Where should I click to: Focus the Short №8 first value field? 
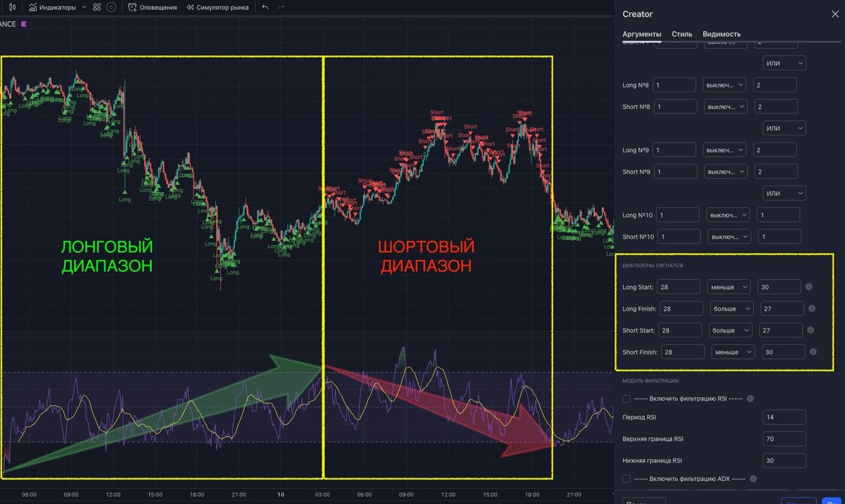click(675, 106)
